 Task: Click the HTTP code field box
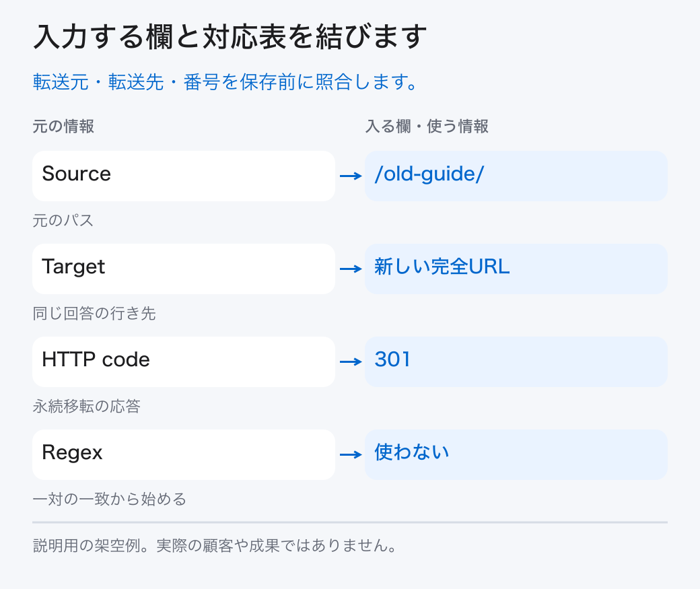pos(184,361)
